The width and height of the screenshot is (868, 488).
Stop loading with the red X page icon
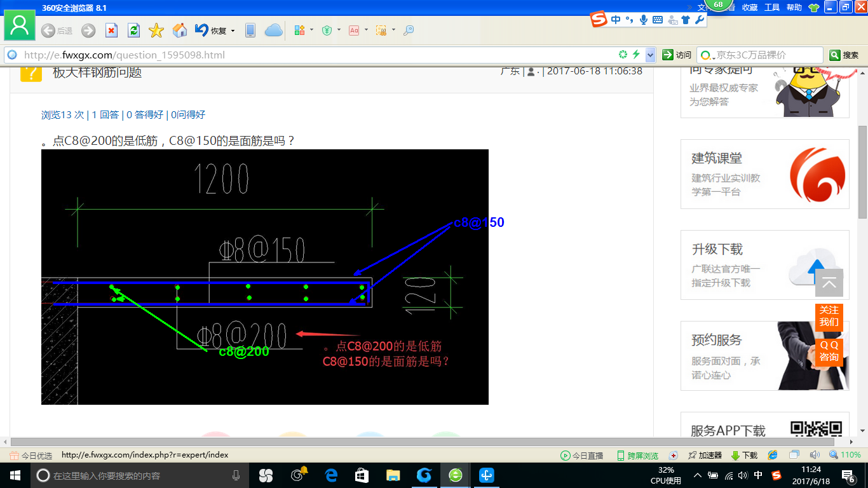point(111,30)
